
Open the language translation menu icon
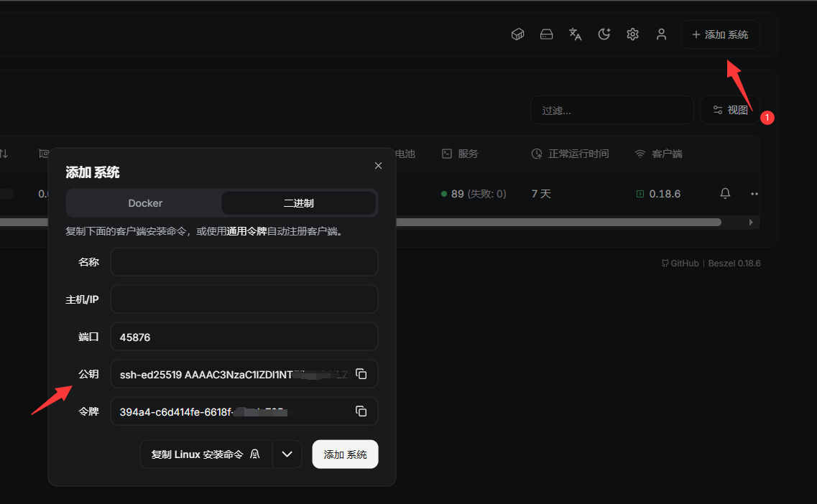tap(575, 34)
